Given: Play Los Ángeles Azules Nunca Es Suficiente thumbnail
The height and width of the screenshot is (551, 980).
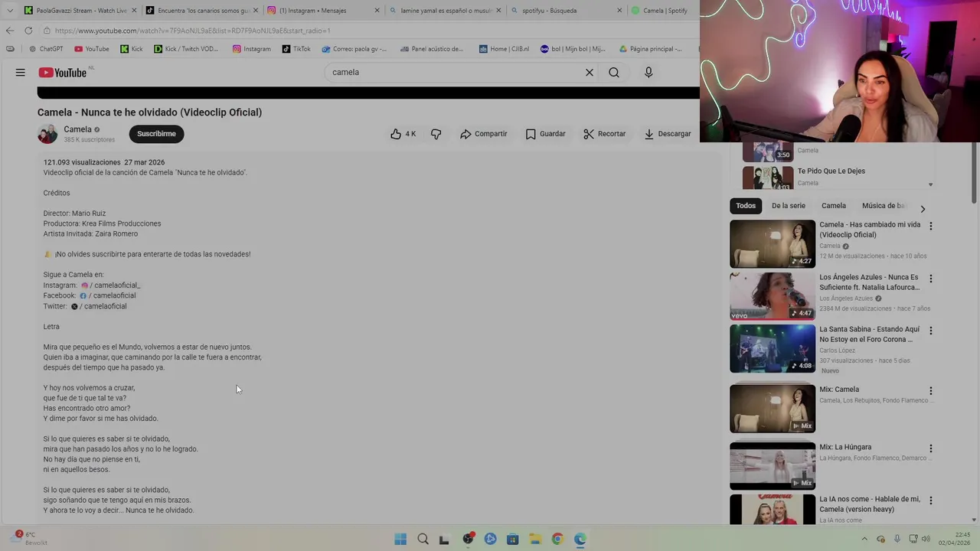Looking at the screenshot, I should 773,296.
